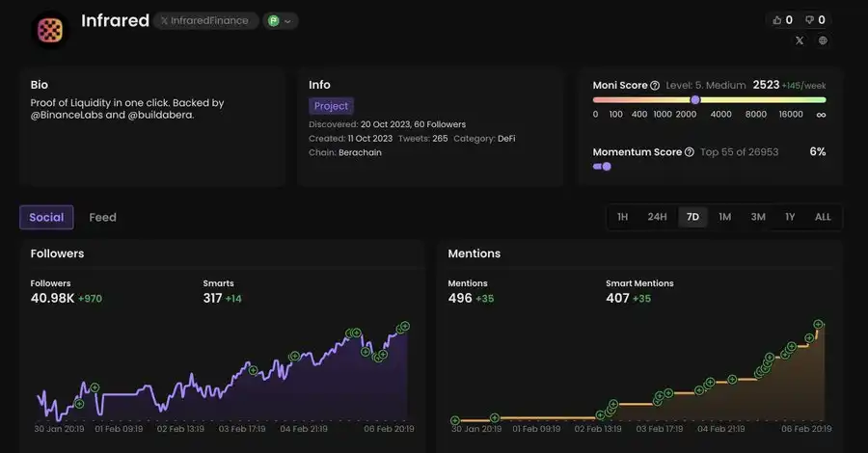This screenshot has height=453, width=868.
Task: Expand the green P badge dropdown
Action: [x=281, y=20]
